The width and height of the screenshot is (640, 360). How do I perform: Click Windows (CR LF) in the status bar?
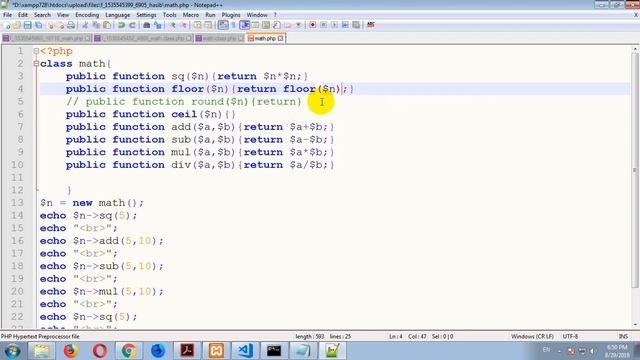pos(532,337)
